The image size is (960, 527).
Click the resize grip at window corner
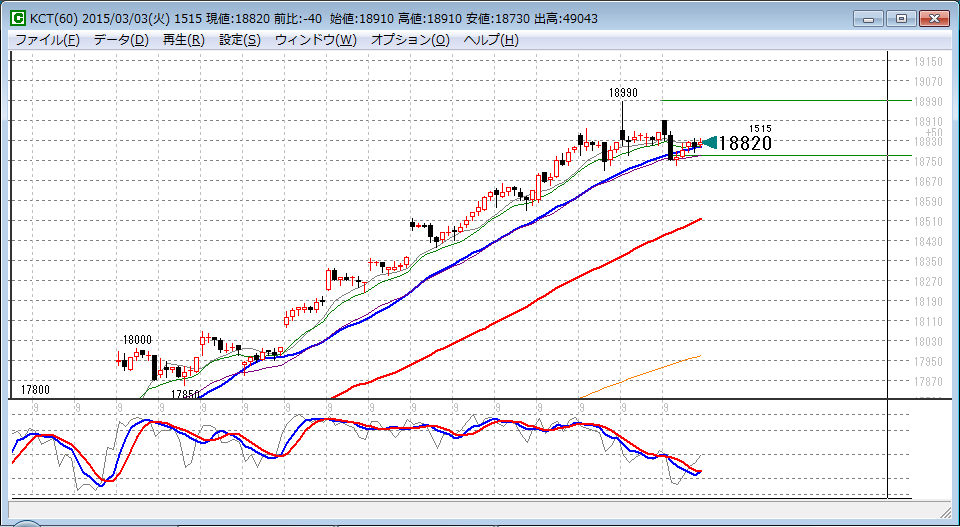[x=951, y=518]
